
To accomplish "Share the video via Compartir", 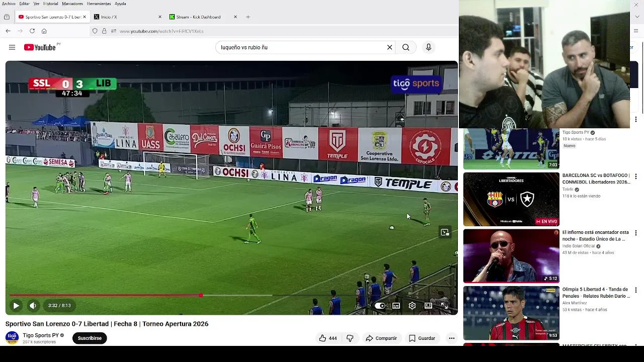I will point(381,338).
